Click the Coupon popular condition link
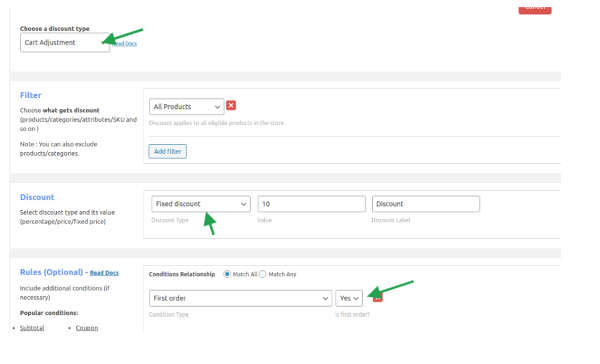The image size is (600, 364). (x=87, y=328)
